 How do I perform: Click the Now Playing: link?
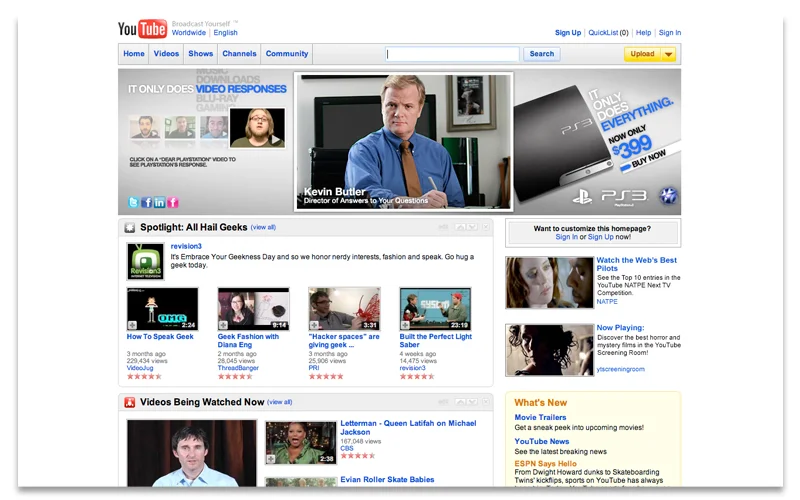(620, 328)
